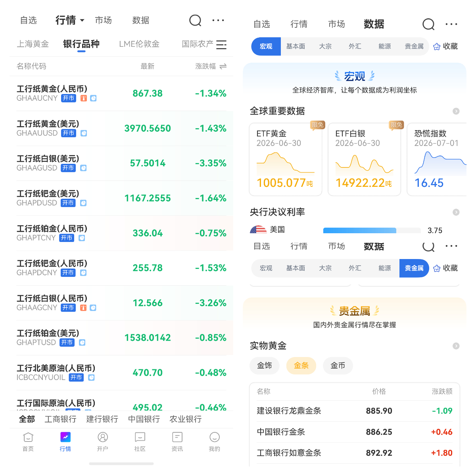Select the 金条 chip
Image resolution: width=476 pixels, height=476 pixels.
(301, 365)
